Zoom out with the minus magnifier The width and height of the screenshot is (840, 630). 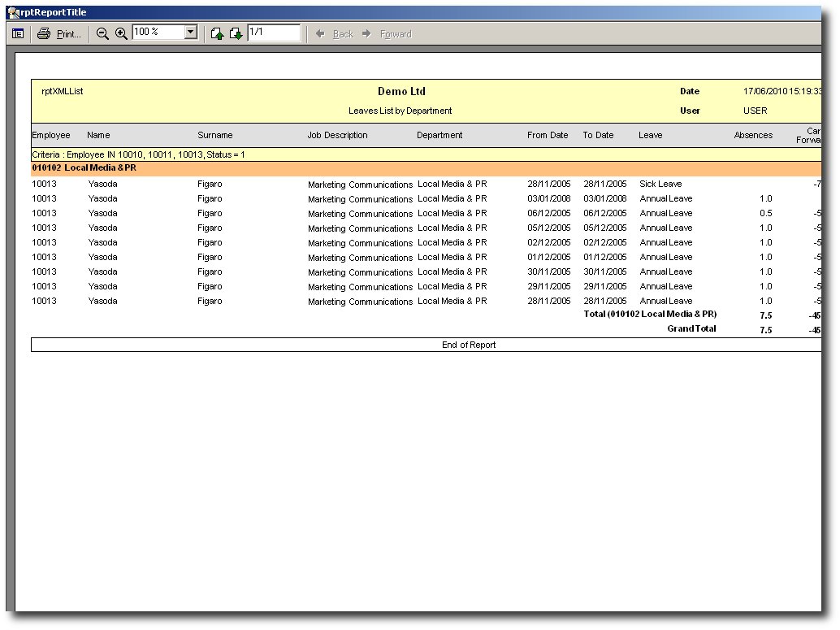[102, 34]
